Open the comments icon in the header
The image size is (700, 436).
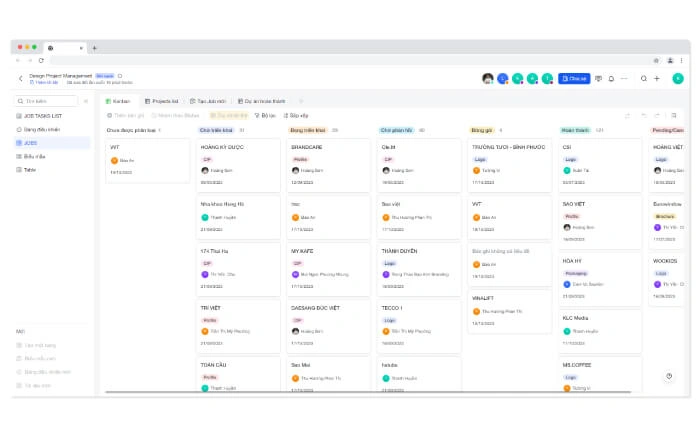coord(598,78)
